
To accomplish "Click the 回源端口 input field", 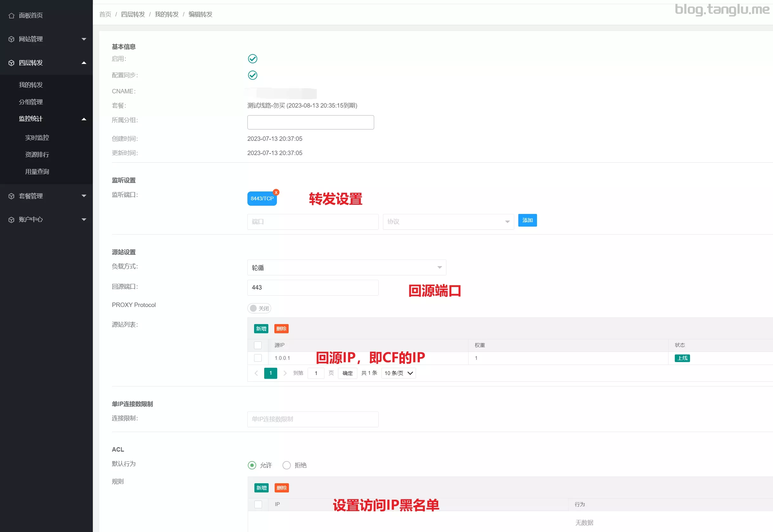I will [313, 288].
